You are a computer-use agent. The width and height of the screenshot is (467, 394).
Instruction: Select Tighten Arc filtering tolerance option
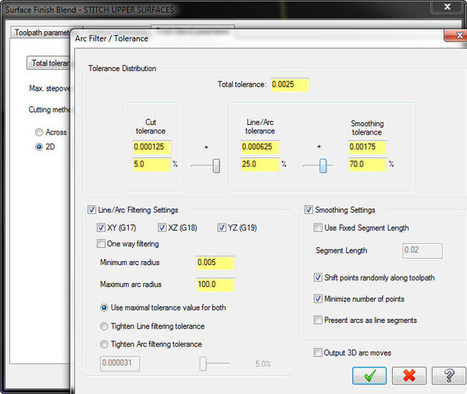coord(104,344)
